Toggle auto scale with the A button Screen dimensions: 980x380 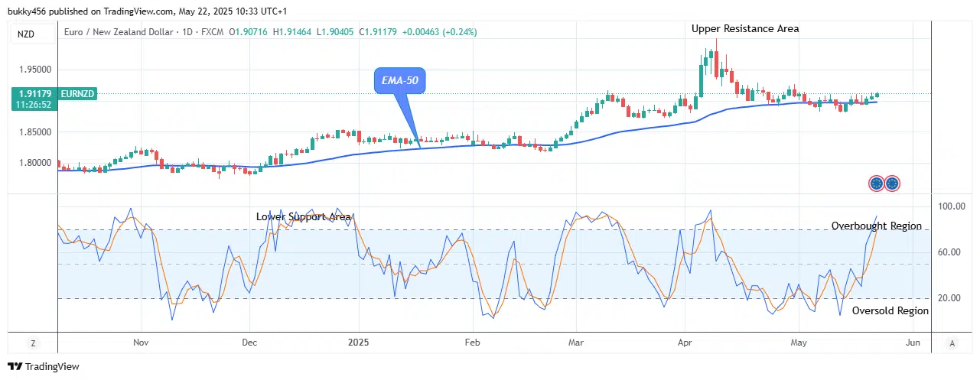(x=952, y=343)
